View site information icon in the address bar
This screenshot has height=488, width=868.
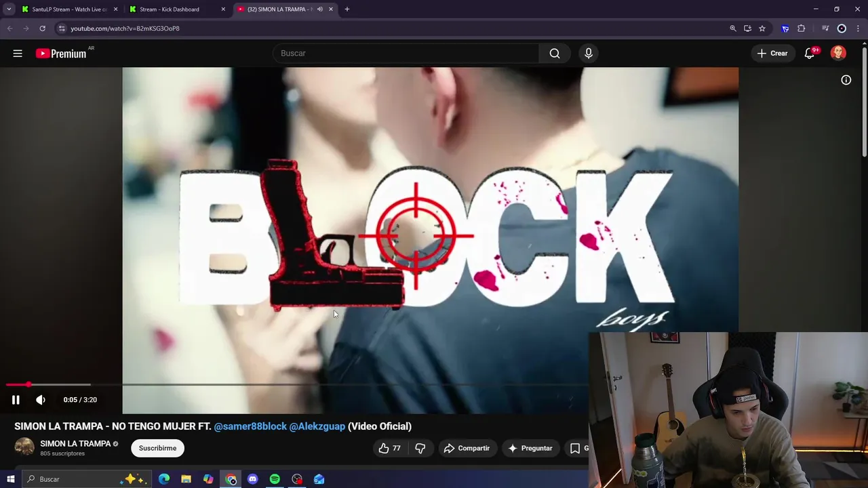point(62,28)
